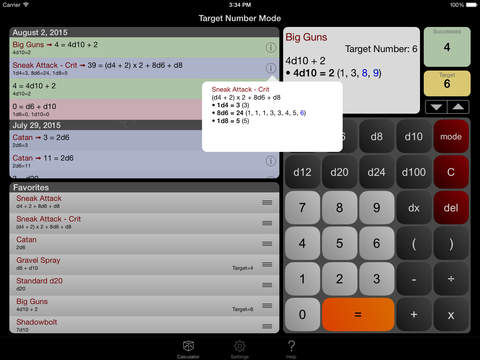Open info for Big Guns history entry
The height and width of the screenshot is (360, 480).
[270, 48]
